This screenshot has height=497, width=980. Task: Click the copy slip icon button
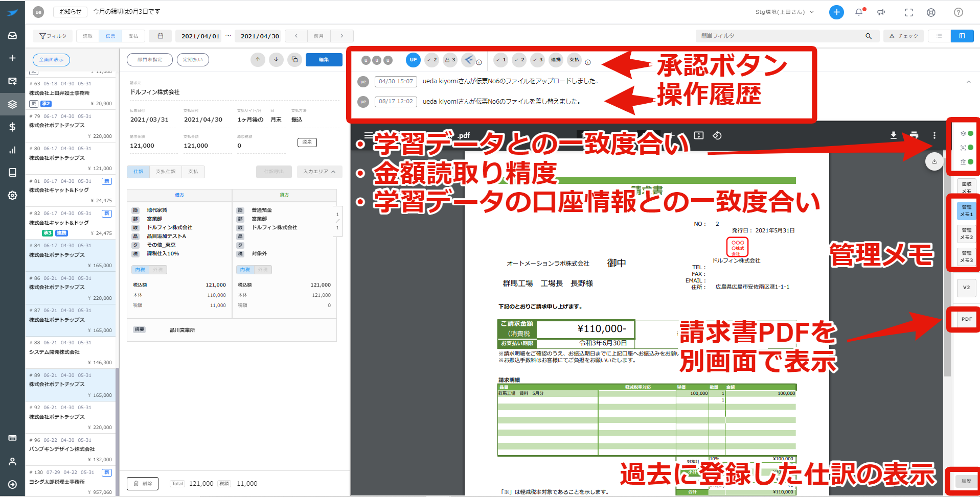294,60
